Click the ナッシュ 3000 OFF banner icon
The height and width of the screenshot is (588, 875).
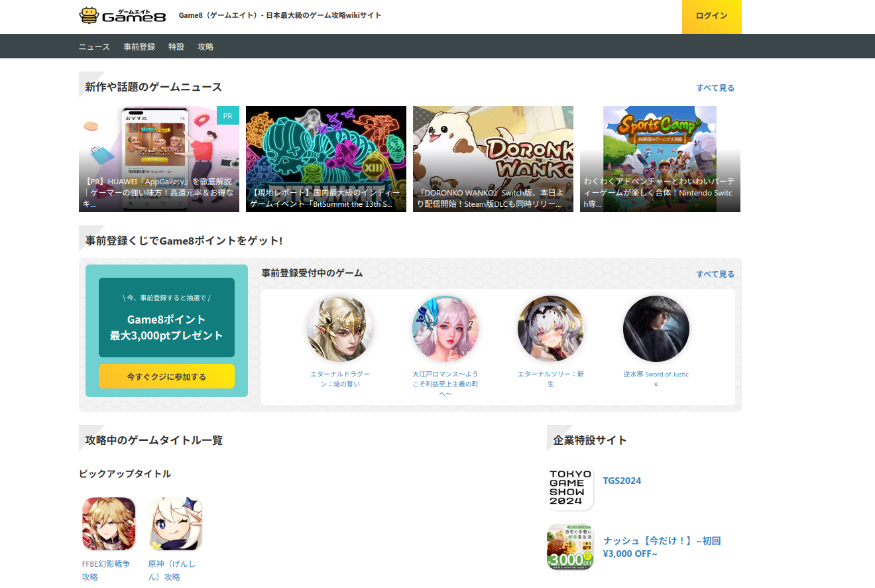(570, 548)
